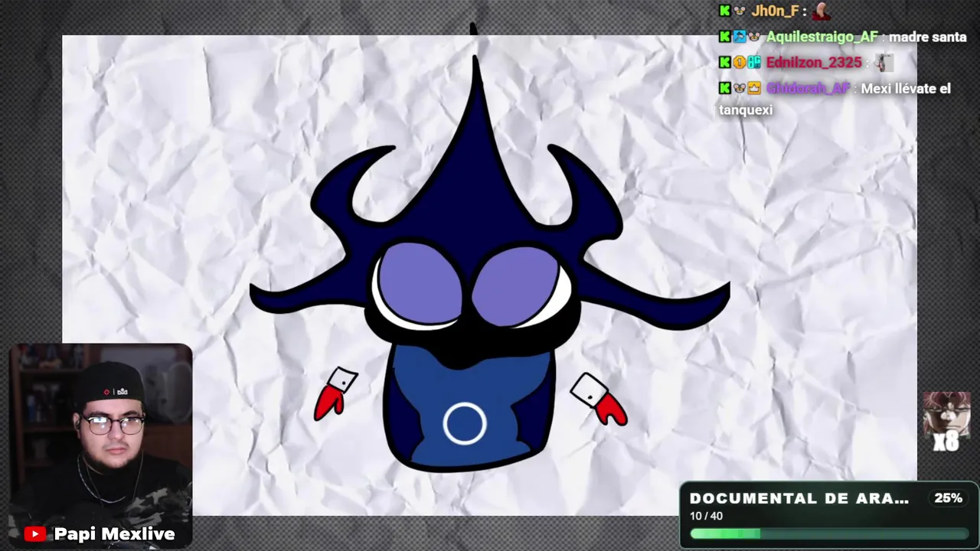
Task: Click the '10 / 40' goal counter
Action: point(706,517)
